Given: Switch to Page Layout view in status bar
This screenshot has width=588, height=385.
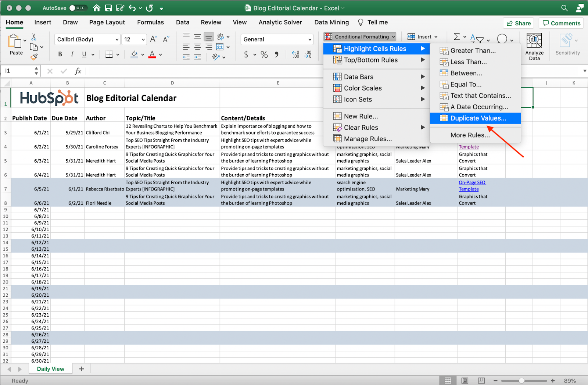Looking at the screenshot, I should pyautogui.click(x=465, y=381).
